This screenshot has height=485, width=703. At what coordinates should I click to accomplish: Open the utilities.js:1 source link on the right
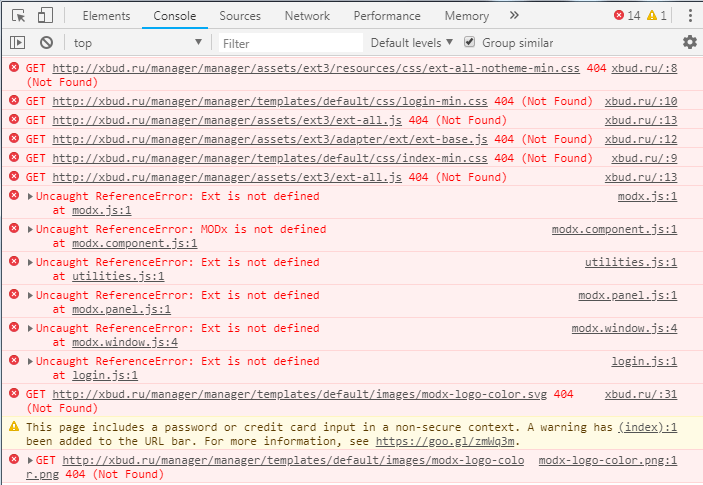(631, 262)
